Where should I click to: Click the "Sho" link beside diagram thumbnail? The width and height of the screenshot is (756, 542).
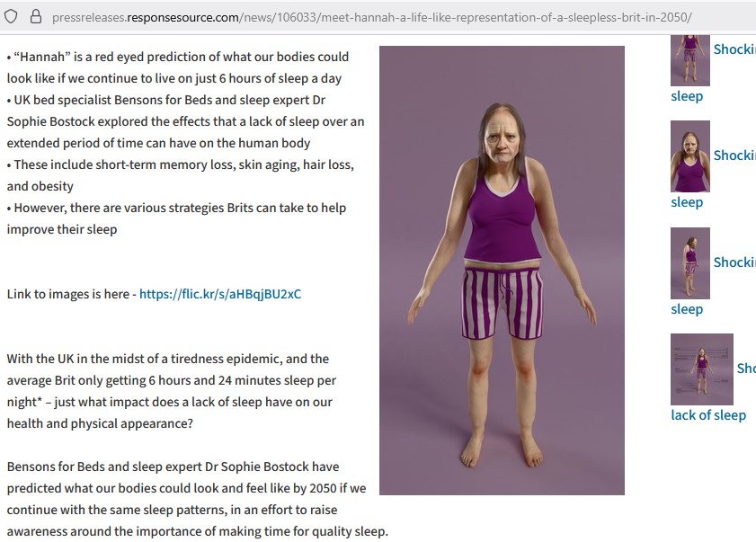[746, 369]
